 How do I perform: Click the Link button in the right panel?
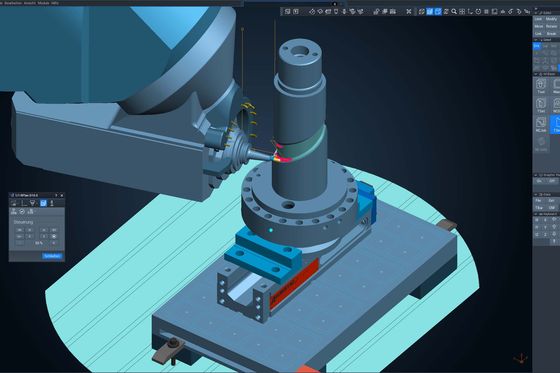[539, 34]
